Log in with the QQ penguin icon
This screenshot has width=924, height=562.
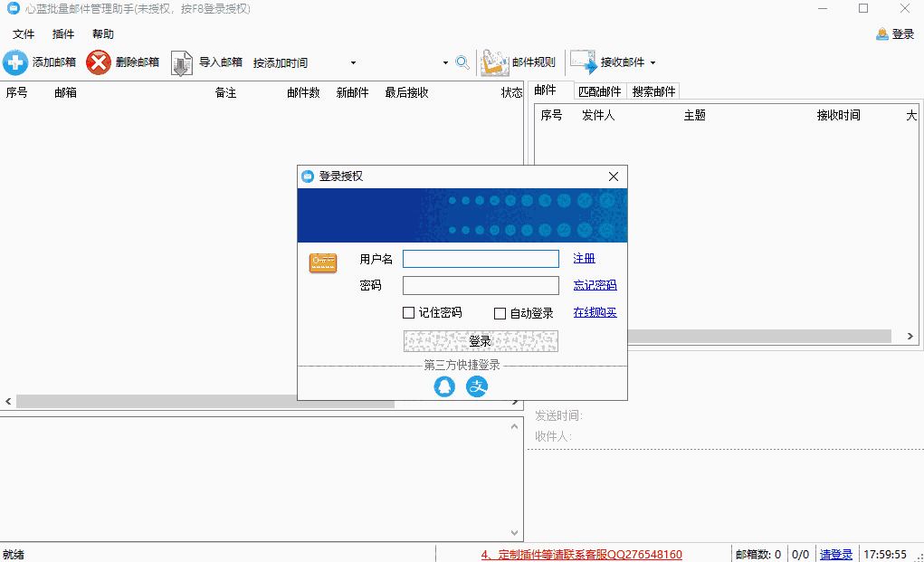444,386
